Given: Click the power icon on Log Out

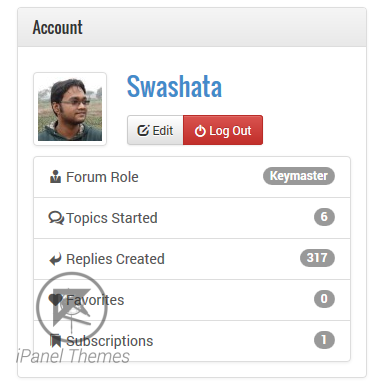Looking at the screenshot, I should [x=200, y=131].
